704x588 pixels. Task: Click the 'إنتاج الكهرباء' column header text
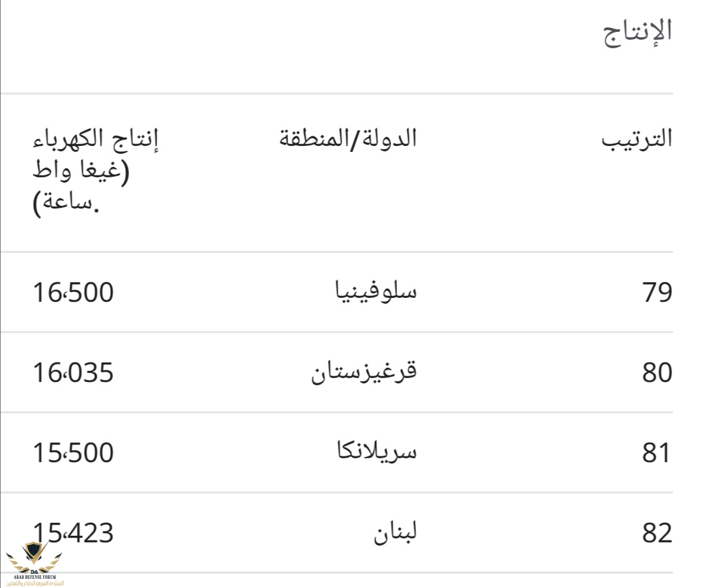pos(96,138)
